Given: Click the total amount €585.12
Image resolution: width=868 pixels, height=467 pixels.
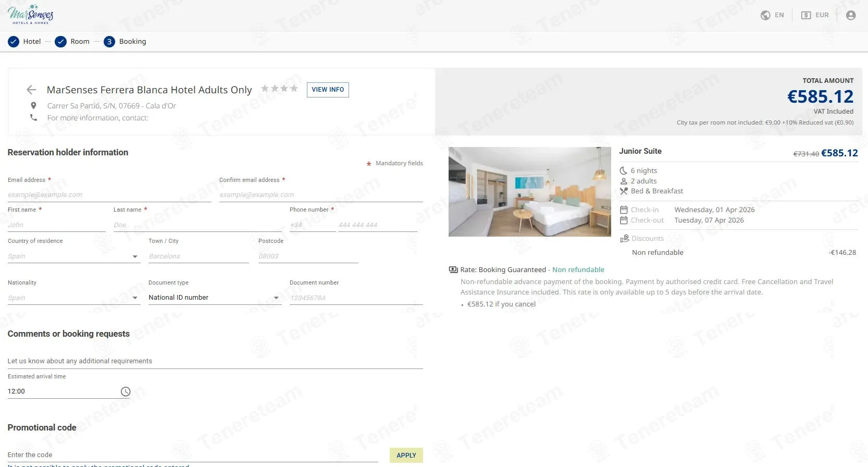Looking at the screenshot, I should pos(820,96).
